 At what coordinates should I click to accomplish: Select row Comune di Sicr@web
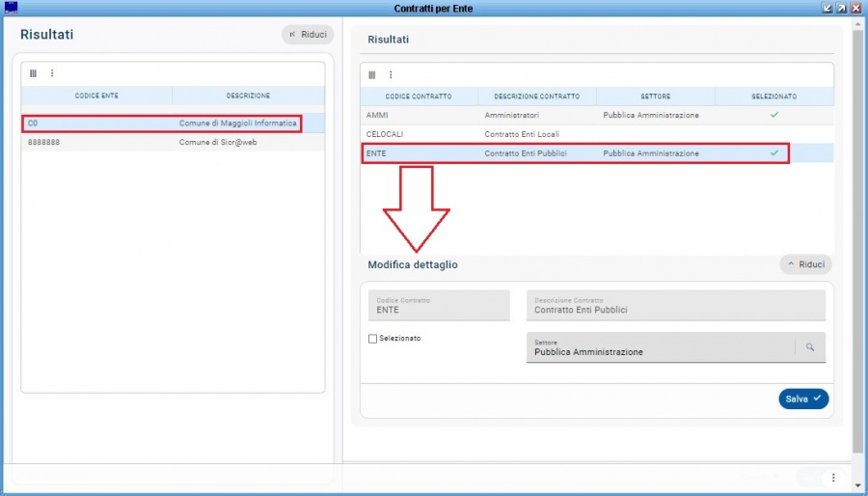(173, 142)
